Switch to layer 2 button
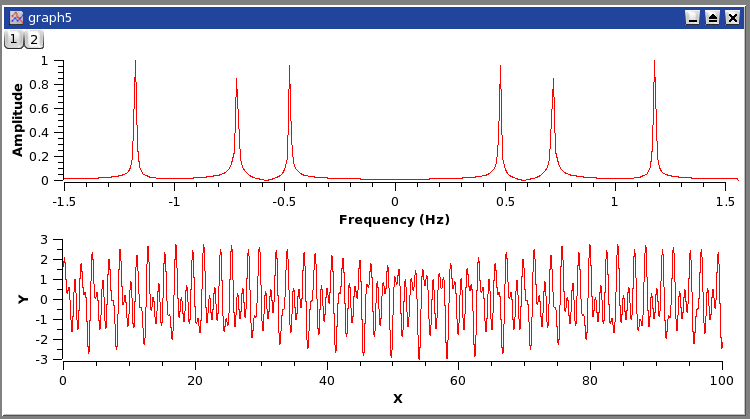The height and width of the screenshot is (419, 750). [x=33, y=39]
